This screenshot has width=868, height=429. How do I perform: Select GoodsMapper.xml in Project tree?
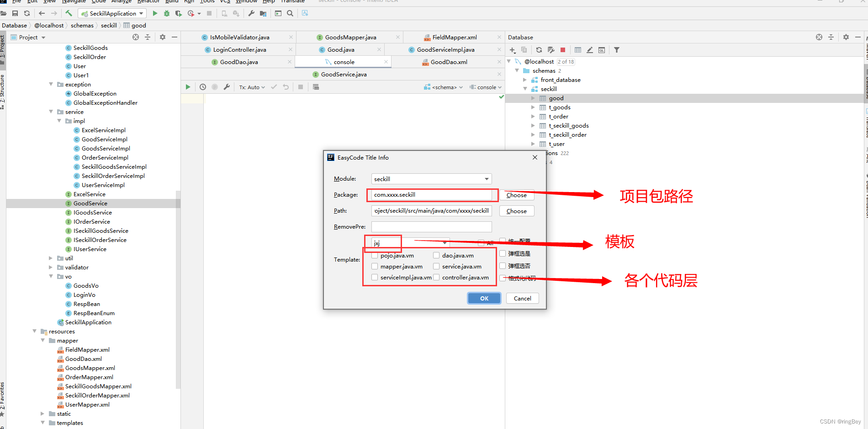[90, 368]
